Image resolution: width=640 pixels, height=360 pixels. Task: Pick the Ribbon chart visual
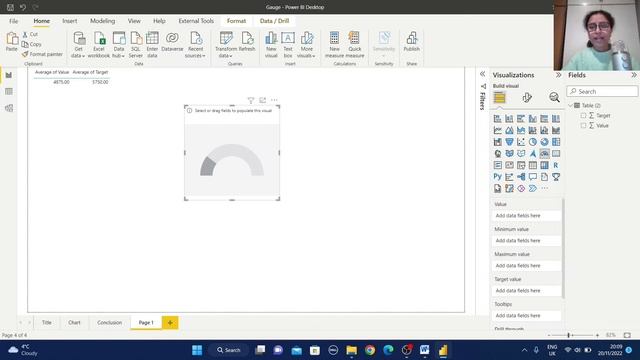tap(556, 131)
